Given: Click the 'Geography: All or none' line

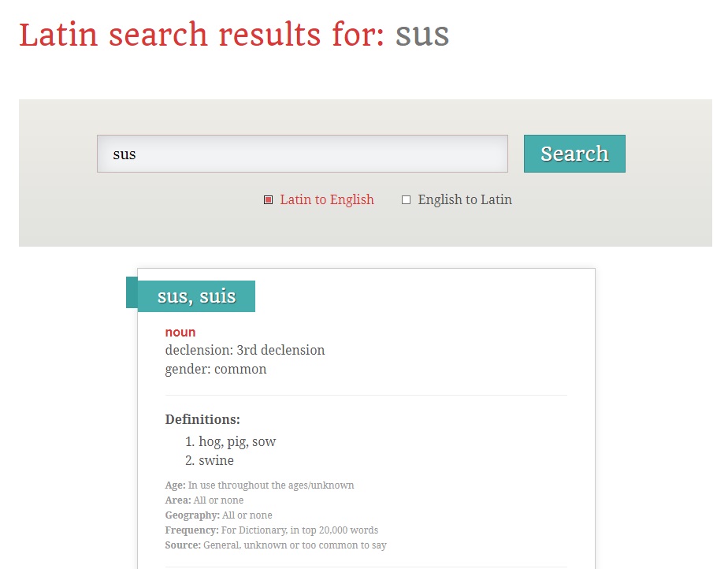Looking at the screenshot, I should click(x=219, y=515).
